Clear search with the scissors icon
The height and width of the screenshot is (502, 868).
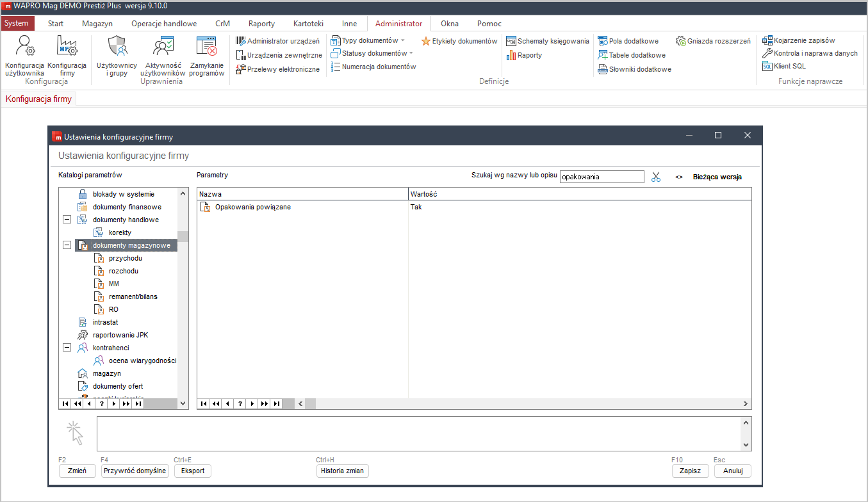655,177
